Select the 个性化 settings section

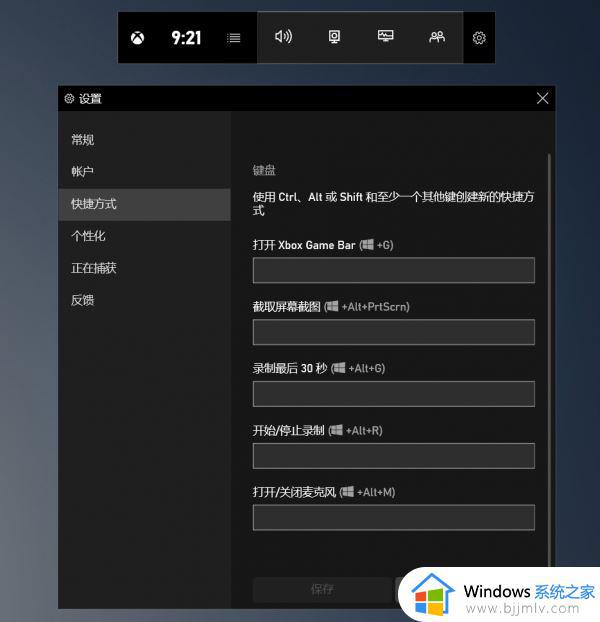[x=144, y=236]
